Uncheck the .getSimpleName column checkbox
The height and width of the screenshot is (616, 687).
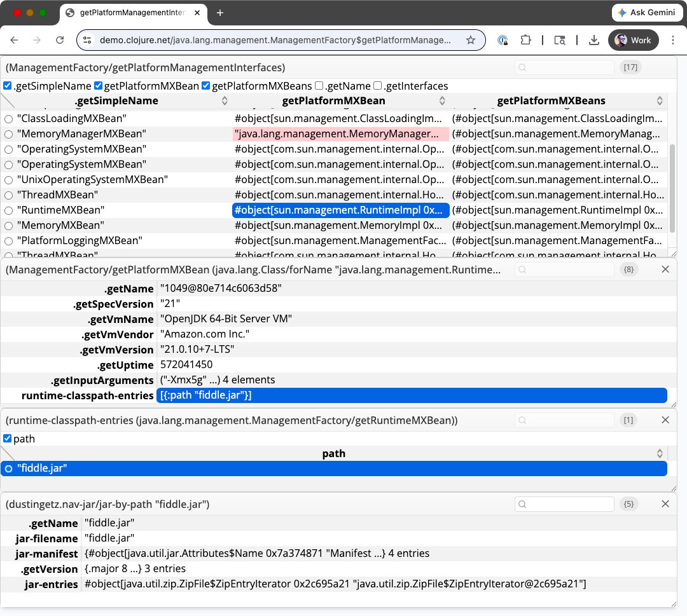[8, 85]
